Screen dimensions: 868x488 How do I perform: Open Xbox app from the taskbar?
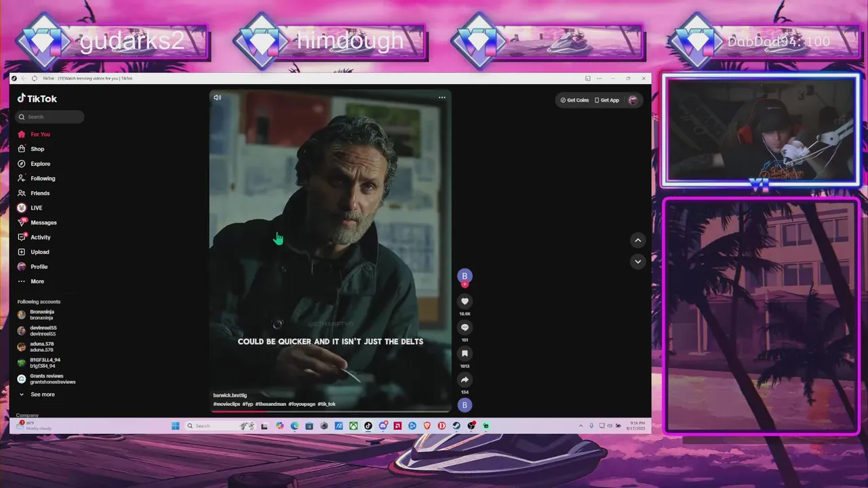click(x=353, y=426)
